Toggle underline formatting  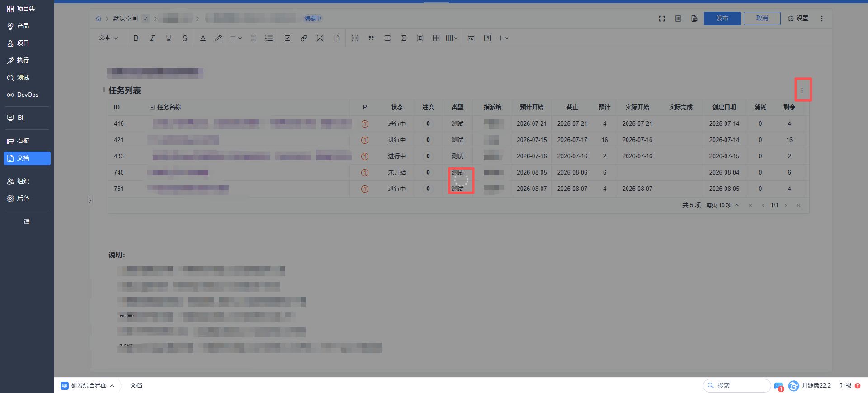click(x=169, y=38)
